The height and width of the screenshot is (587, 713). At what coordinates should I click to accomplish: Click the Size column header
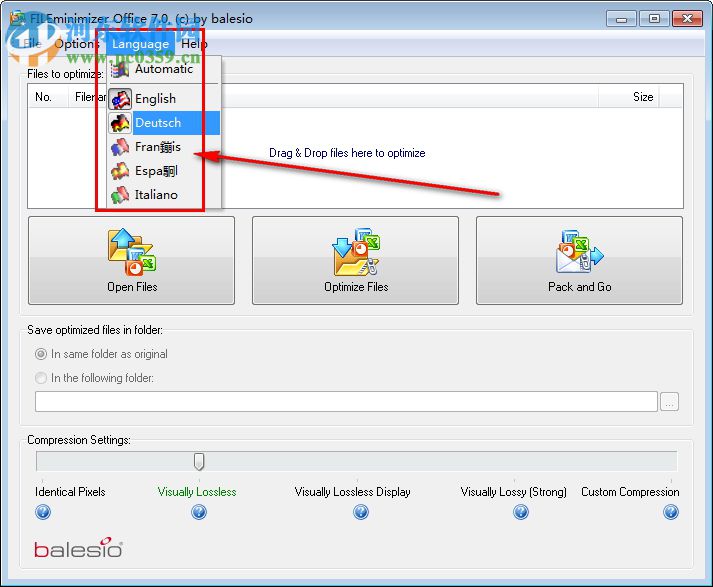629,97
